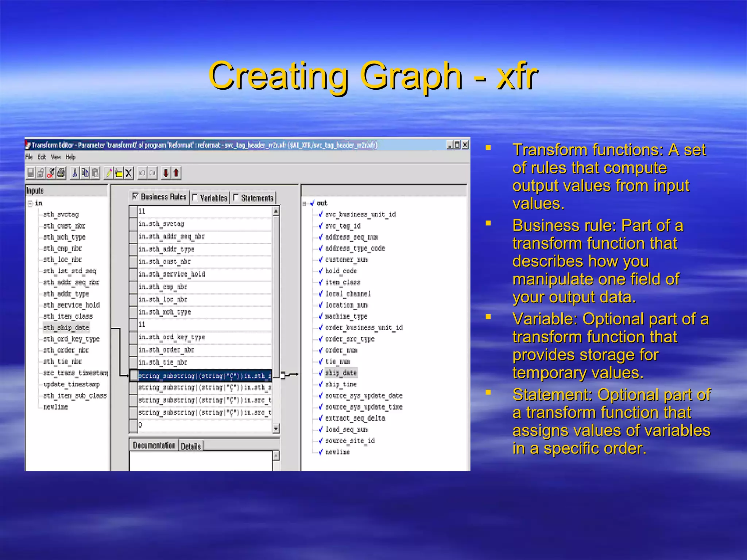747x560 pixels.
Task: Click the rule row containing 0
Action: coord(205,425)
